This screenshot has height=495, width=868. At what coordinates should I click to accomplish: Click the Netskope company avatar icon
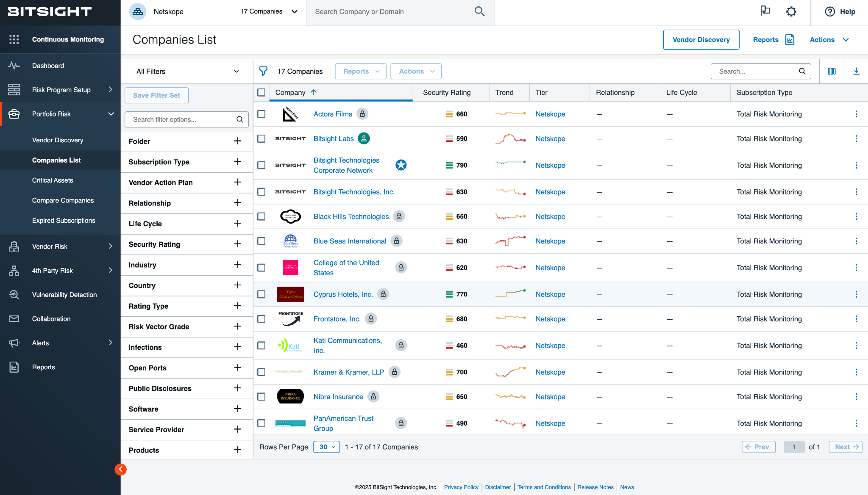pyautogui.click(x=138, y=11)
